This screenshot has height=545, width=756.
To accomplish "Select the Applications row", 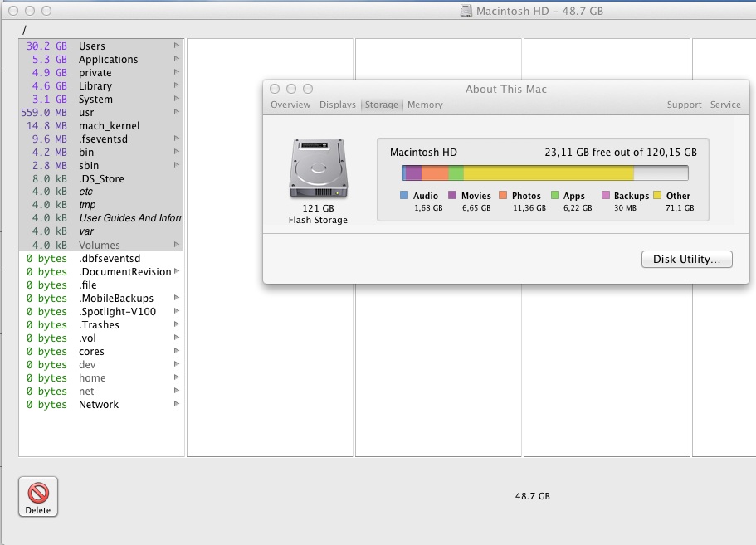I will pyautogui.click(x=101, y=59).
